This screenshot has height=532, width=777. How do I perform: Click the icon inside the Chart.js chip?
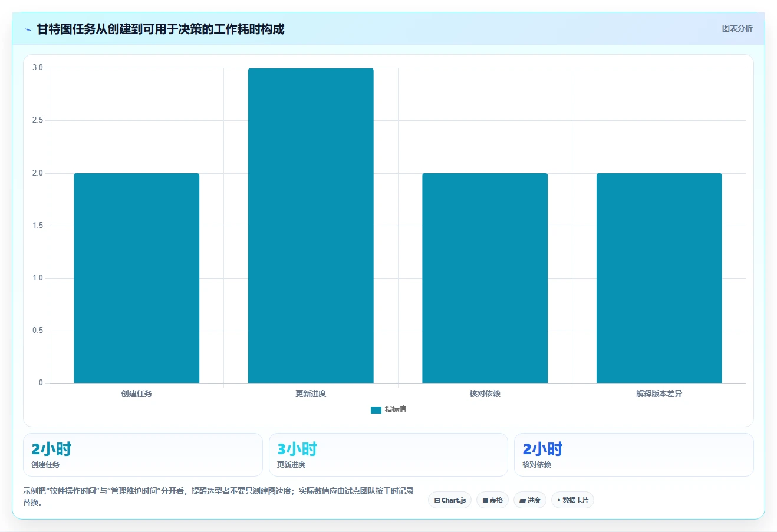point(437,500)
